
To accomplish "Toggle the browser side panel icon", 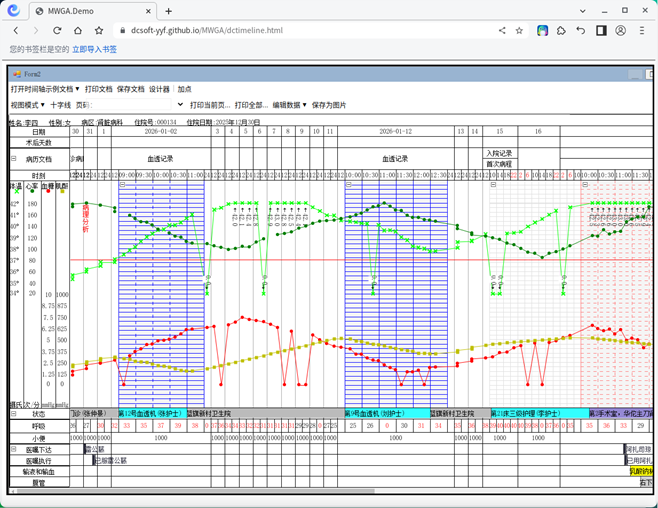I will pos(601,31).
